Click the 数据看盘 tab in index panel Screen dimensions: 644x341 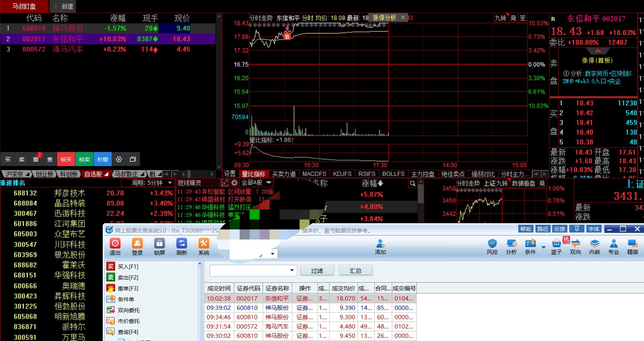523,183
